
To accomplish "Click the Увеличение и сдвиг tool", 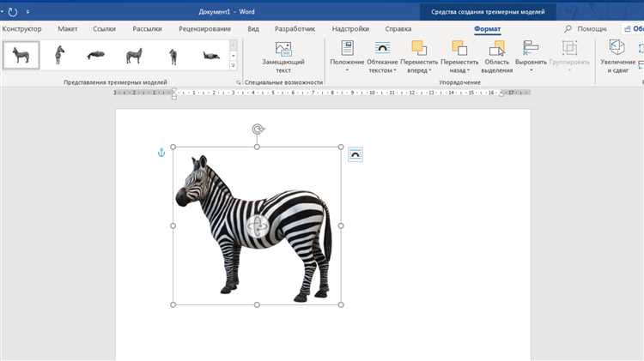I will [x=618, y=55].
